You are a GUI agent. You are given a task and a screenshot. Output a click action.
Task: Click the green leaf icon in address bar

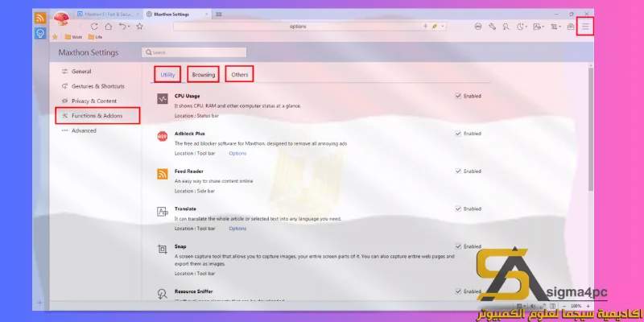click(435, 27)
